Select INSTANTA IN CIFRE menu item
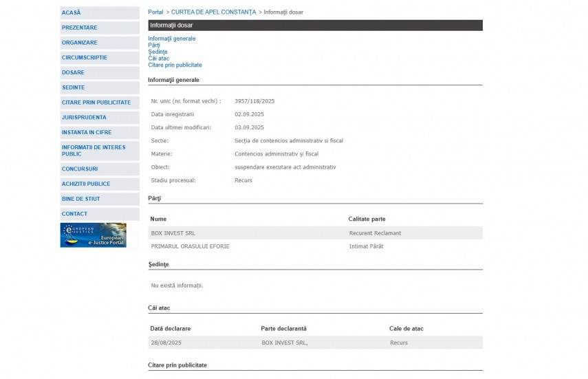Screen dimensions: 588x379 (x=99, y=133)
